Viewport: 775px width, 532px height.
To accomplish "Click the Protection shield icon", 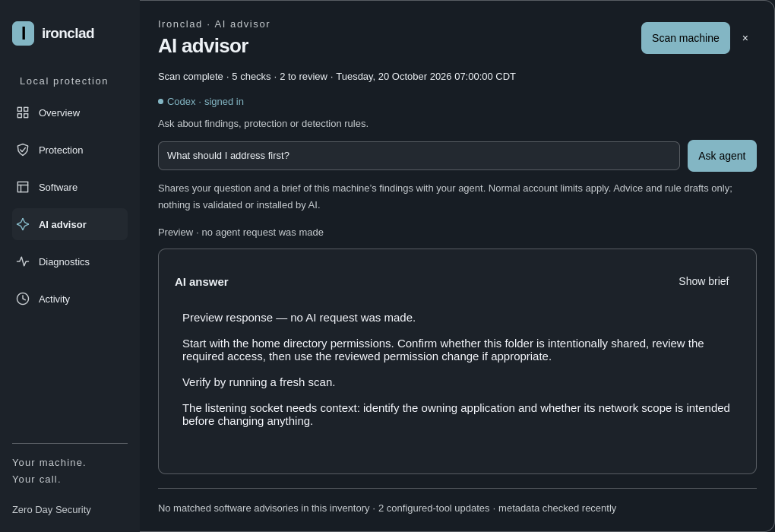I will [x=23, y=150].
